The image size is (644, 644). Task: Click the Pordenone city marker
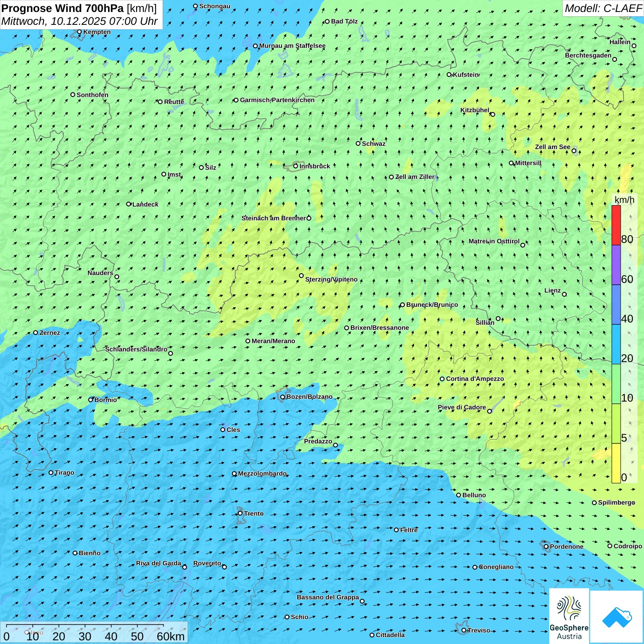tap(546, 546)
